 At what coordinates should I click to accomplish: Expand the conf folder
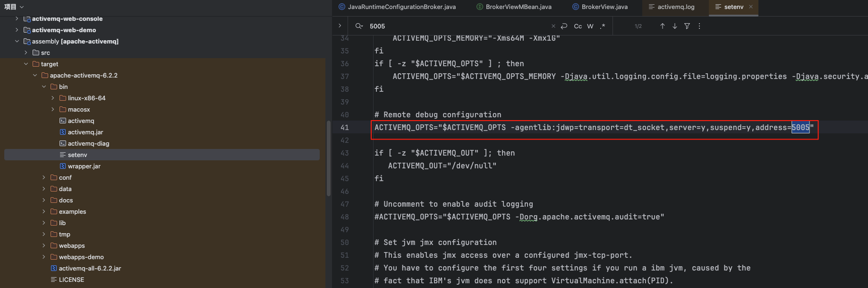(44, 177)
